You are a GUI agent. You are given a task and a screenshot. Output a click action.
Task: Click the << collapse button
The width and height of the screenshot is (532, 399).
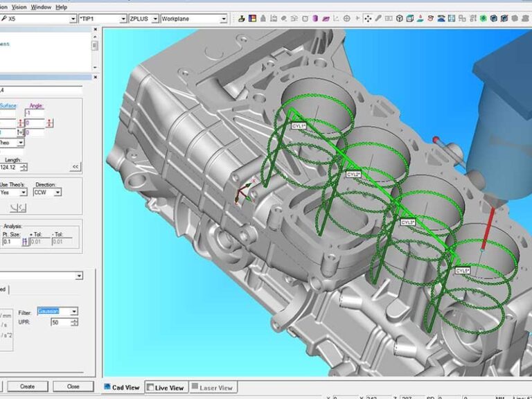(75, 167)
